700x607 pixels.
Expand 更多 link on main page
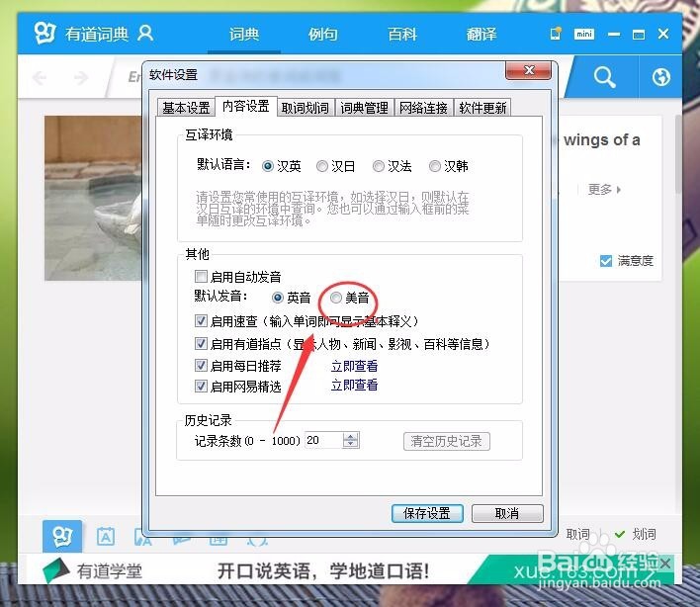pos(604,190)
